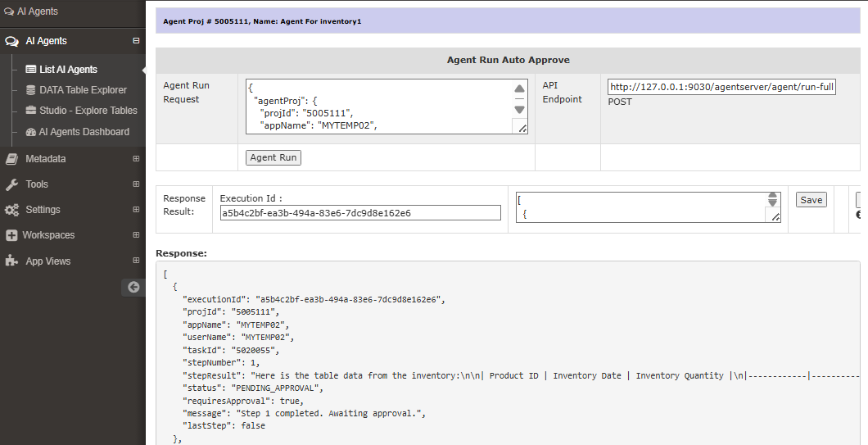The height and width of the screenshot is (445, 868).
Task: Click the Metadata book icon
Action: tap(11, 159)
